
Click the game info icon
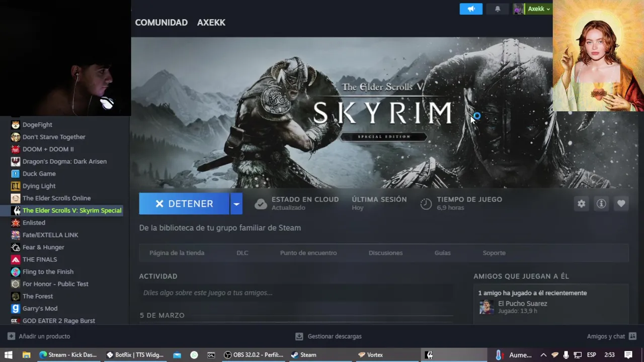click(601, 204)
